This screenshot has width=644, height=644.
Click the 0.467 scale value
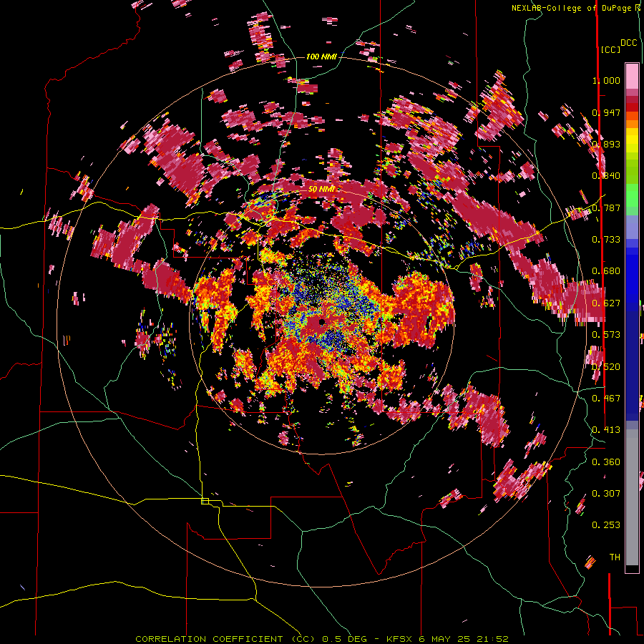pyautogui.click(x=606, y=399)
